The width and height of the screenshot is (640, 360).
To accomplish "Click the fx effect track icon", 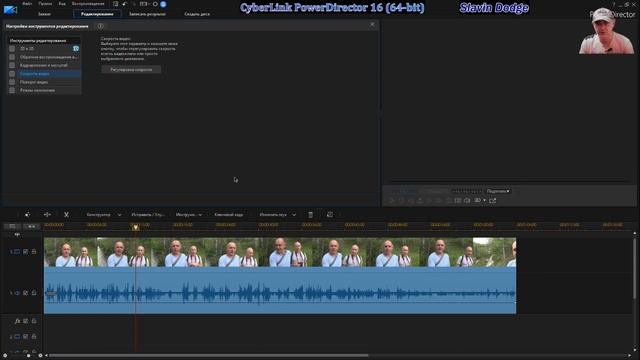I will pos(17,321).
